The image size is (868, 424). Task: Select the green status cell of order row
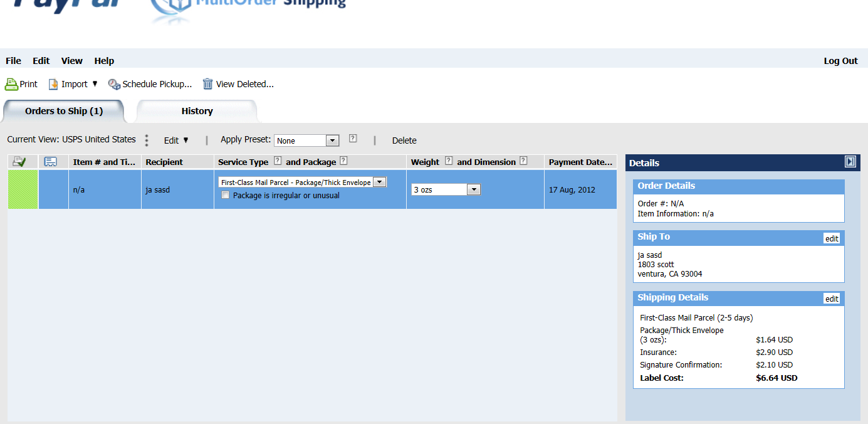pos(23,189)
